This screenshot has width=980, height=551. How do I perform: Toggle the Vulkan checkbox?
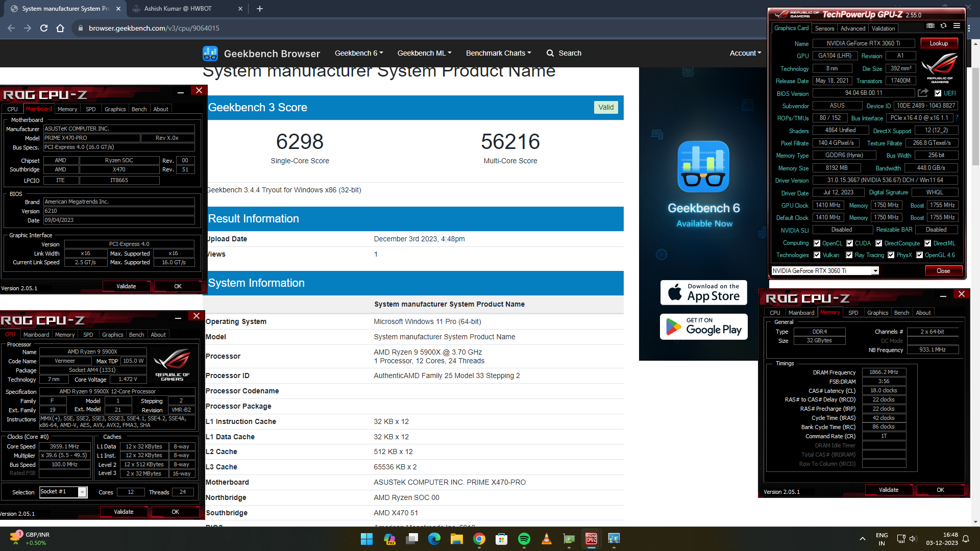pyautogui.click(x=817, y=255)
